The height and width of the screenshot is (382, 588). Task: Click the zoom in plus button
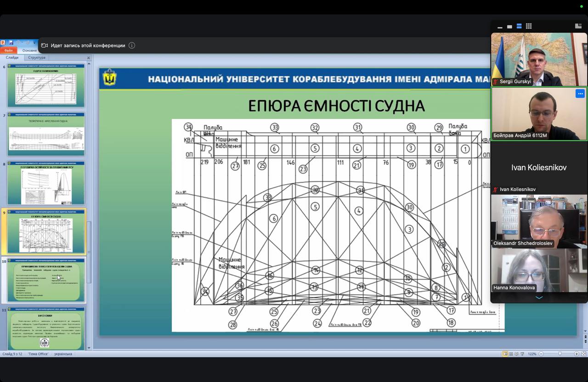(576, 354)
